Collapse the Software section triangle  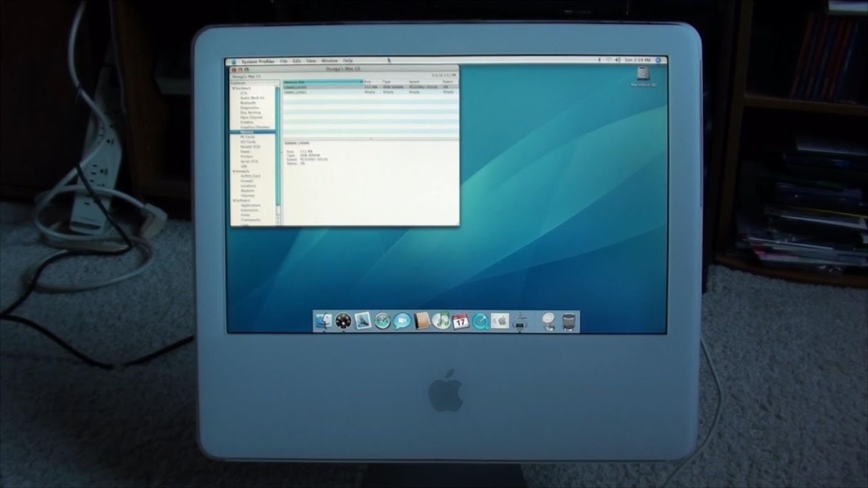233,201
